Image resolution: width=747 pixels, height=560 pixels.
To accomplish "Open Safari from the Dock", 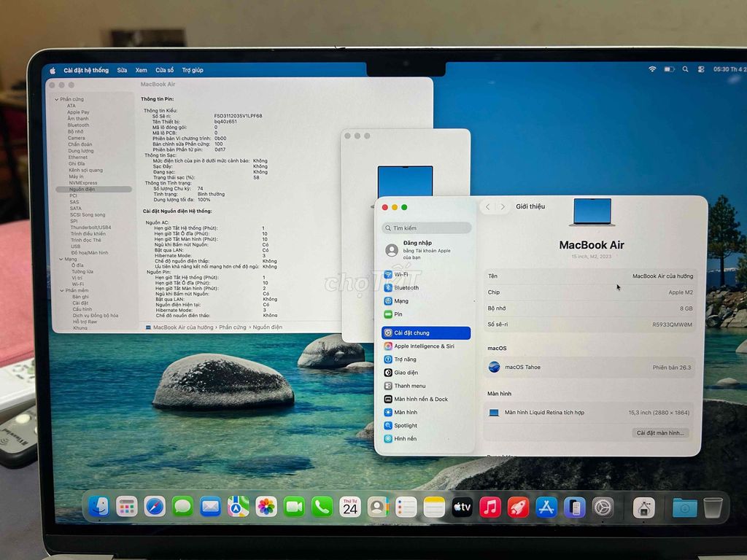I will pos(155,507).
